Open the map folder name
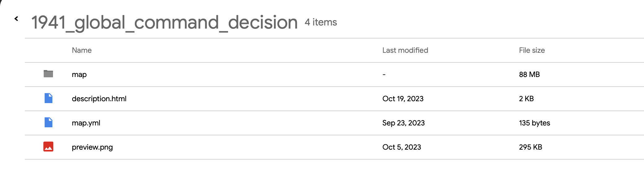This screenshot has height=172, width=644. coord(79,75)
